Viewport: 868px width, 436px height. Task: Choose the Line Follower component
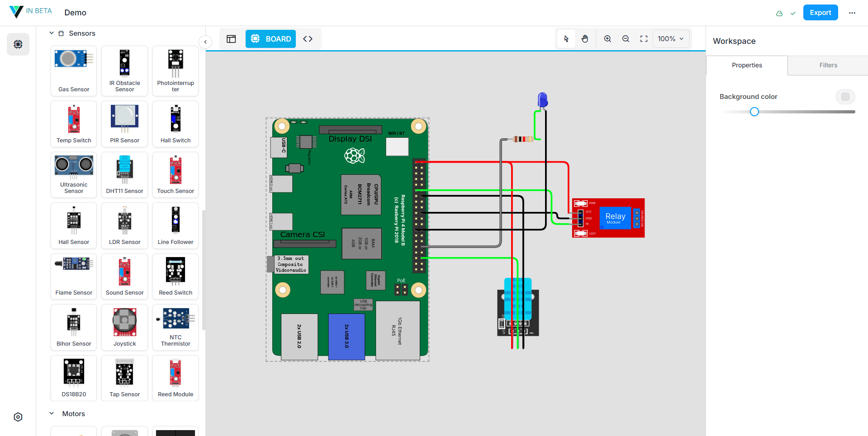[x=175, y=225]
